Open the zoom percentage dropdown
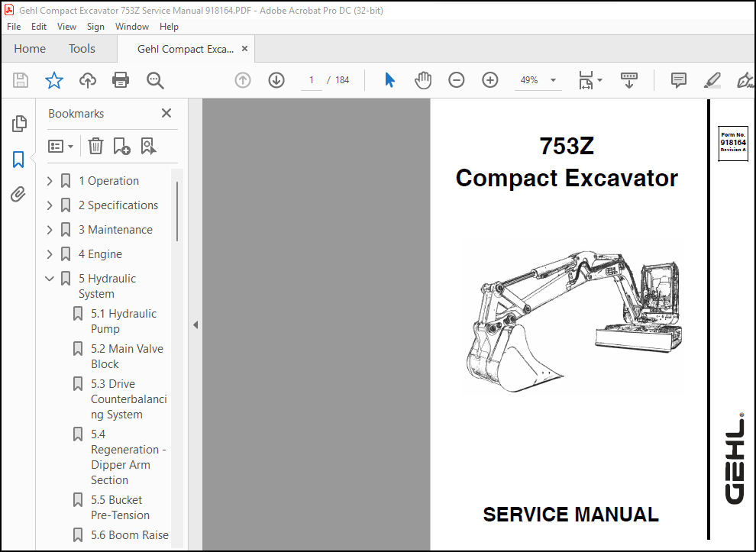The height and width of the screenshot is (552, 756). coord(553,80)
